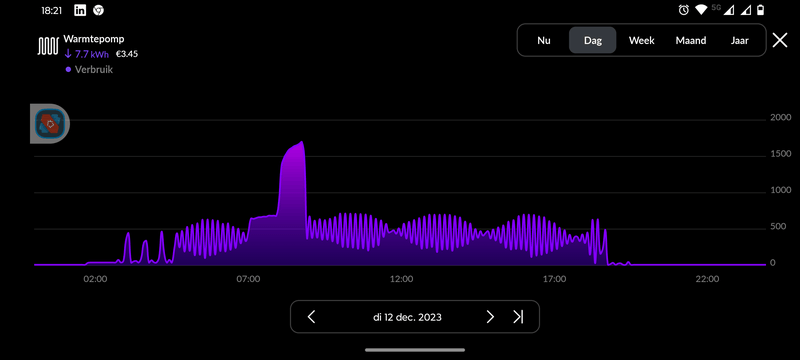This screenshot has width=800, height=360.
Task: Tap the 12:00 time axis label
Action: 401,279
